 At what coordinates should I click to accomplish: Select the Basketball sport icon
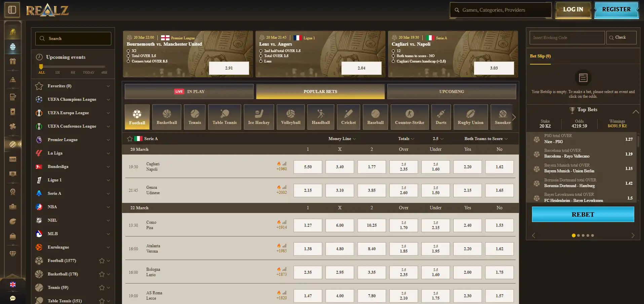(167, 117)
